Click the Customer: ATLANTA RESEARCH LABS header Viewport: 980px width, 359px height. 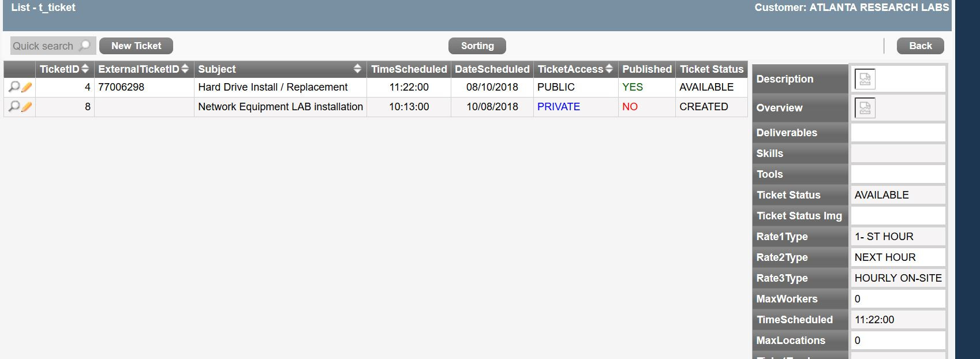(x=852, y=8)
